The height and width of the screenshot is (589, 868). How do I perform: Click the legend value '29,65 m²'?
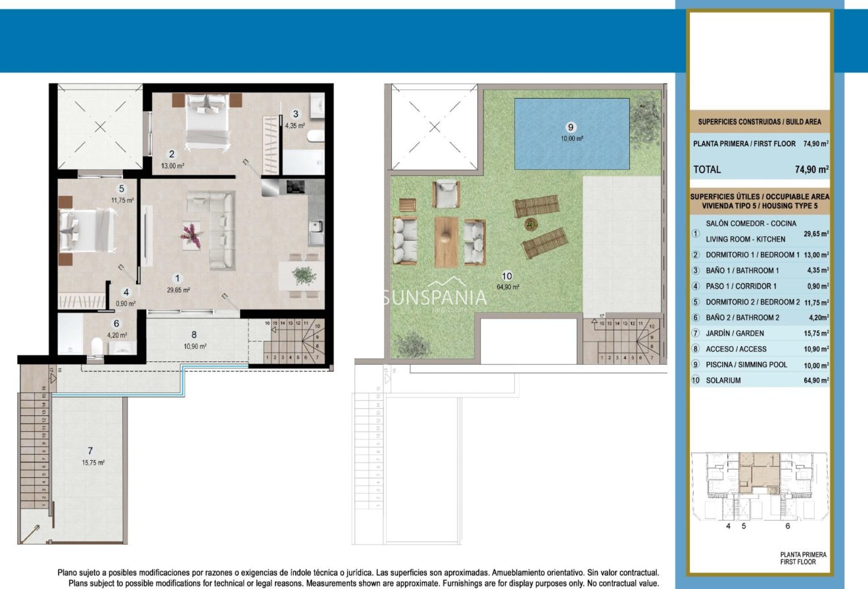click(x=816, y=233)
